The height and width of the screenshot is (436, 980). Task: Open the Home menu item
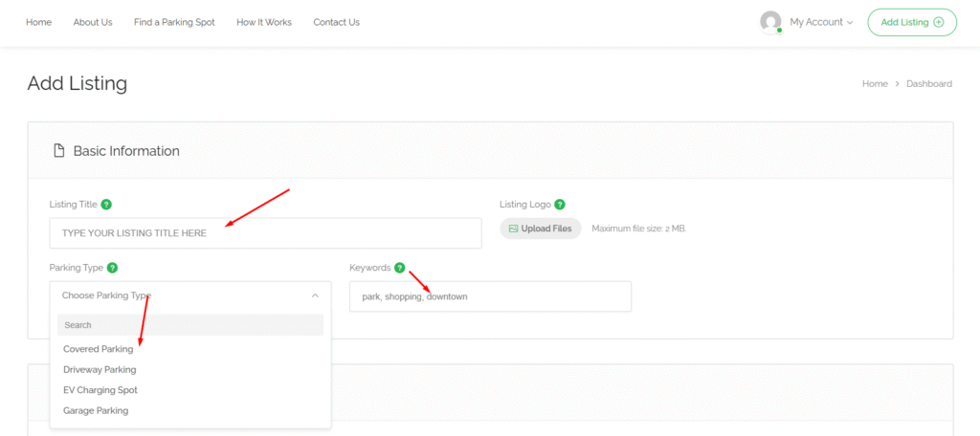38,22
